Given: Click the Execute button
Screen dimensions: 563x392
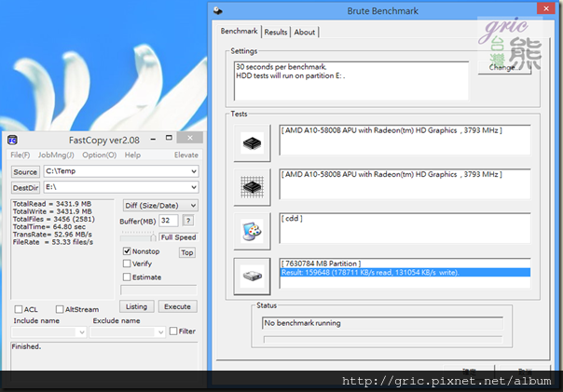Looking at the screenshot, I should click(177, 306).
